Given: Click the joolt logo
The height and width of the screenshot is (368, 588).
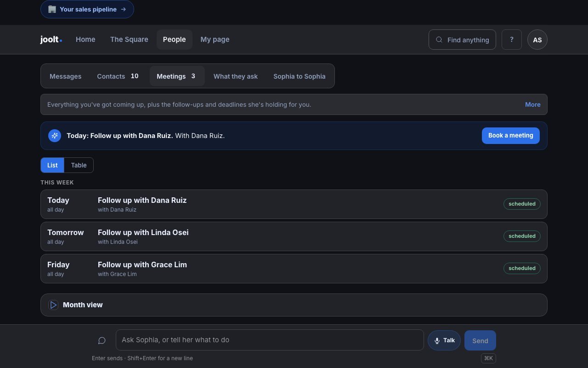Looking at the screenshot, I should [x=51, y=40].
